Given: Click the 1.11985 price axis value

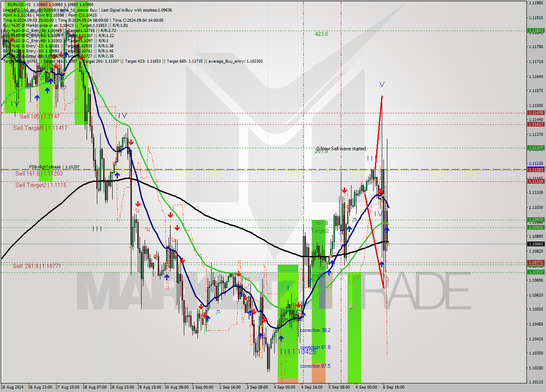Looking at the screenshot, I should point(536,3).
